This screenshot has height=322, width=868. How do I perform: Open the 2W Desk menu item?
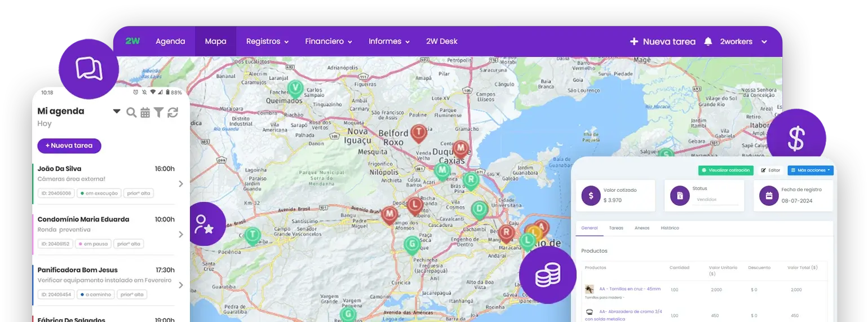coord(442,41)
